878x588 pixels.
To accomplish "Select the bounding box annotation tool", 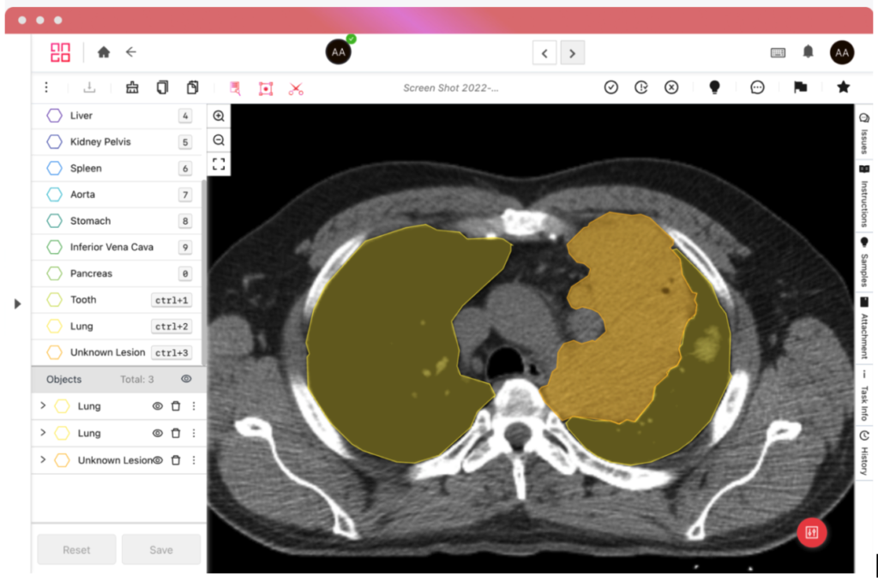I will tap(265, 87).
